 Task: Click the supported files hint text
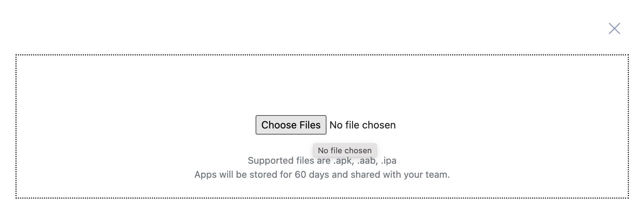[322, 161]
